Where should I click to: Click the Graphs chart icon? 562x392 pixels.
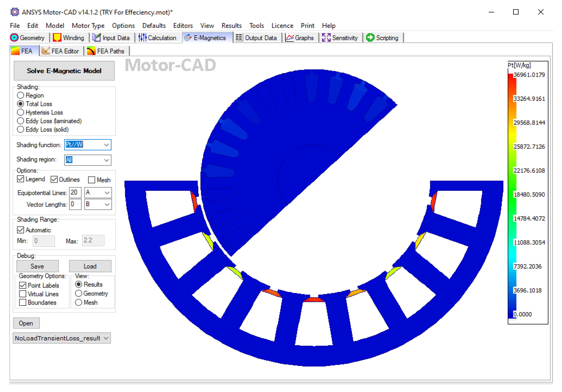coord(289,38)
